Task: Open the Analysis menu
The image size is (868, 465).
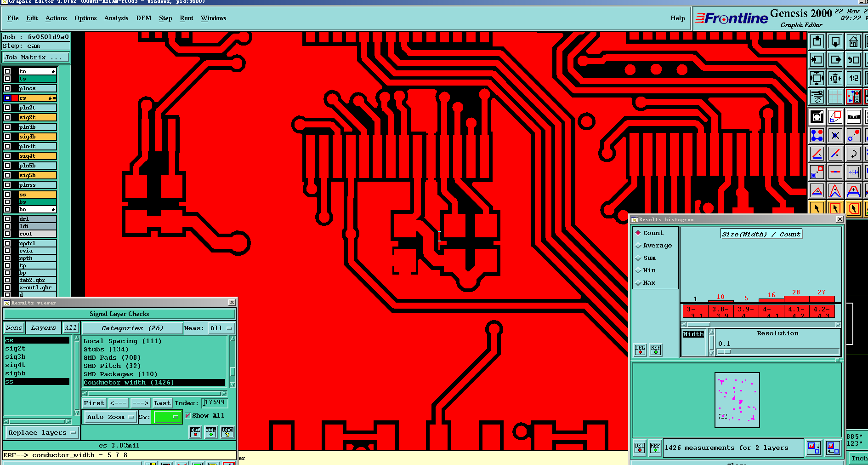Action: [116, 18]
